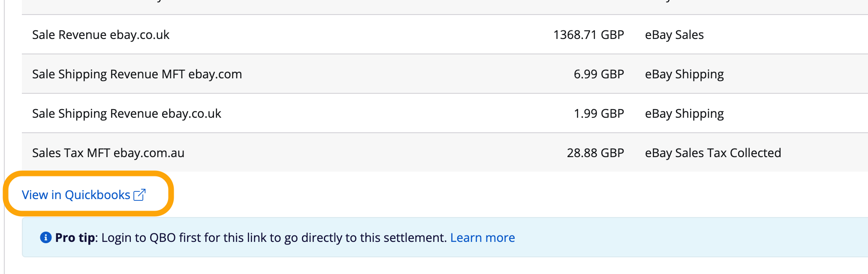Click eBay Shipping in the 1.99 GBP row

click(684, 114)
